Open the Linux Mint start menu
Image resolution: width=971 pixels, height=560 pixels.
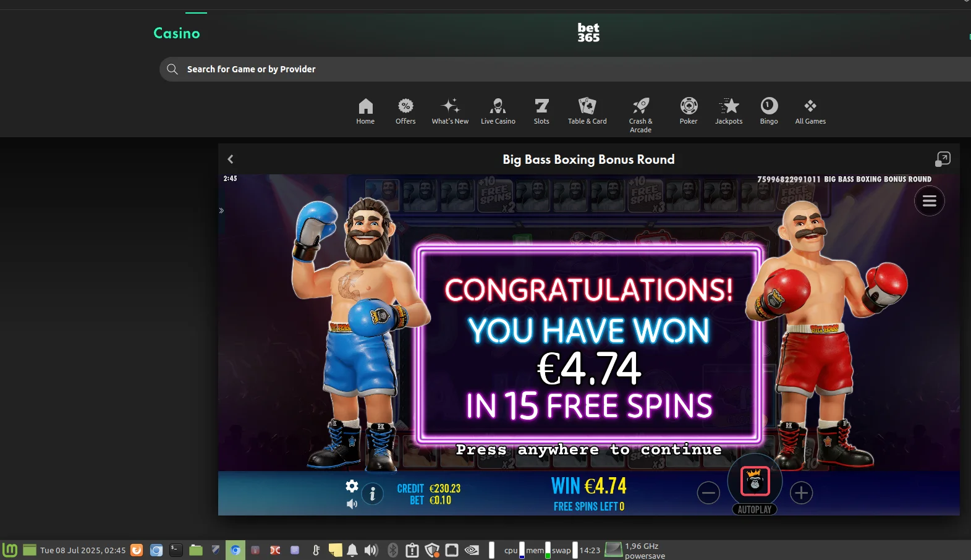pyautogui.click(x=10, y=549)
